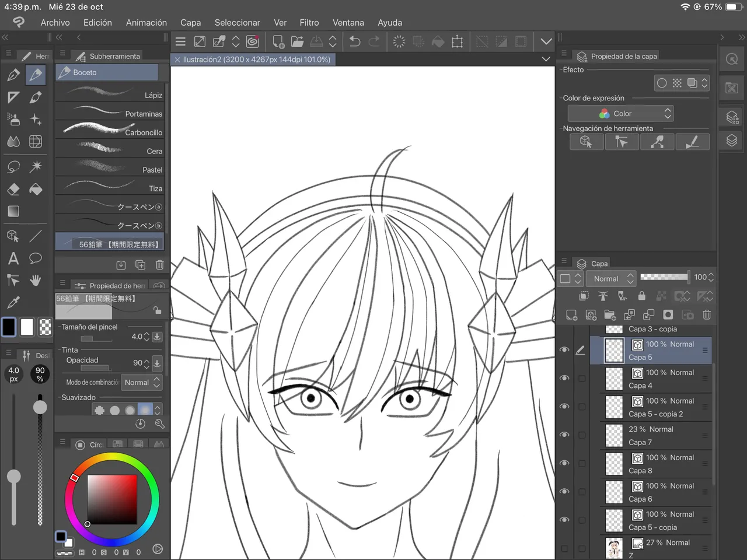Select the Fill bucket tool

pos(36,189)
